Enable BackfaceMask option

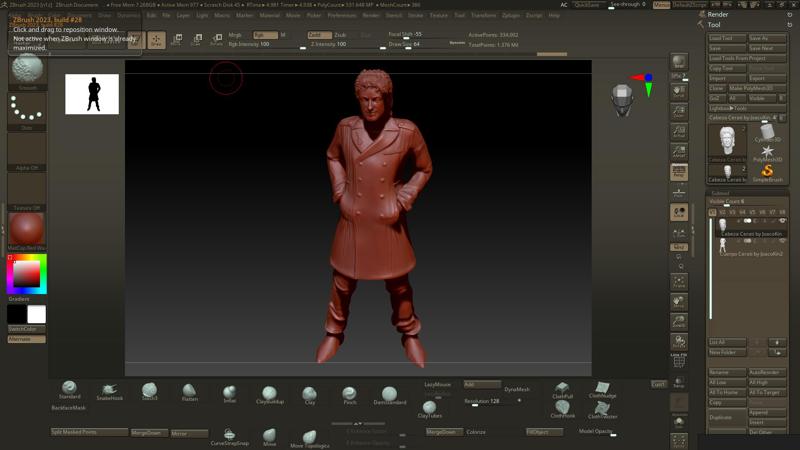pos(69,408)
